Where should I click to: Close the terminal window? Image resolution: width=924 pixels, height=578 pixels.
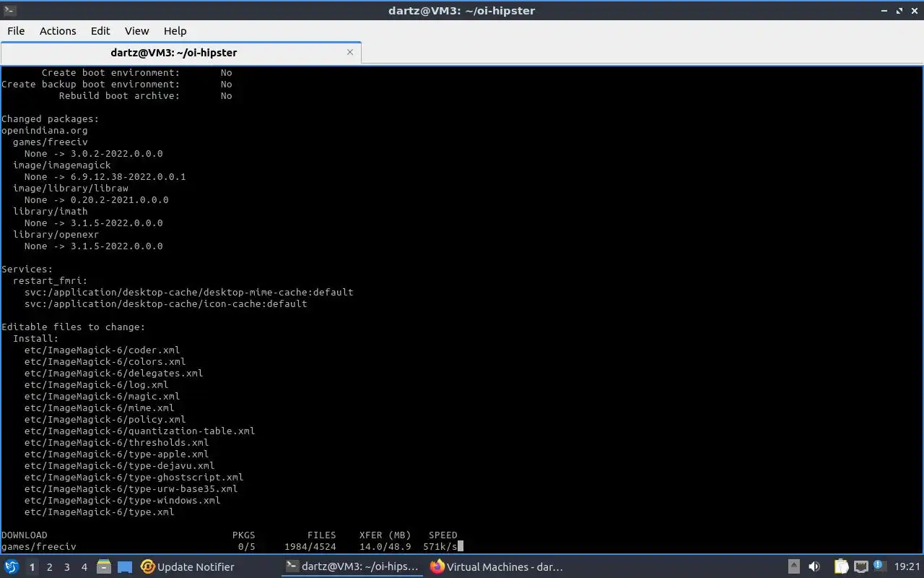click(914, 11)
